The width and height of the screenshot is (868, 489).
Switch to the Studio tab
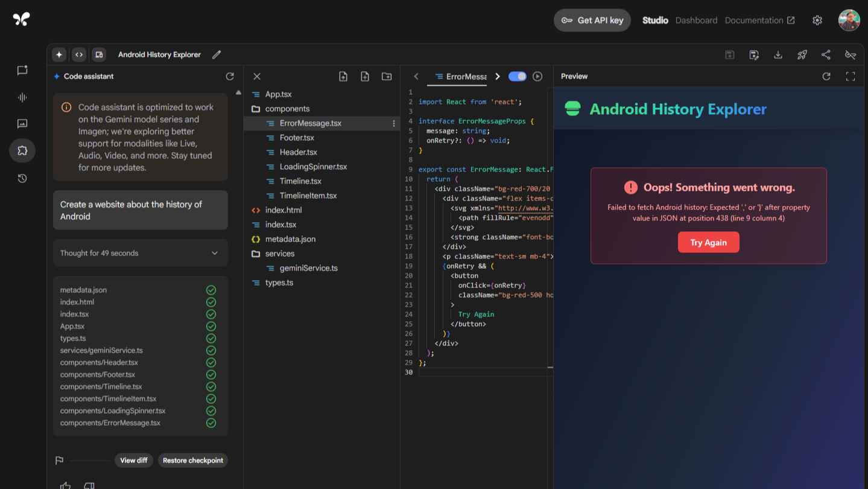655,20
